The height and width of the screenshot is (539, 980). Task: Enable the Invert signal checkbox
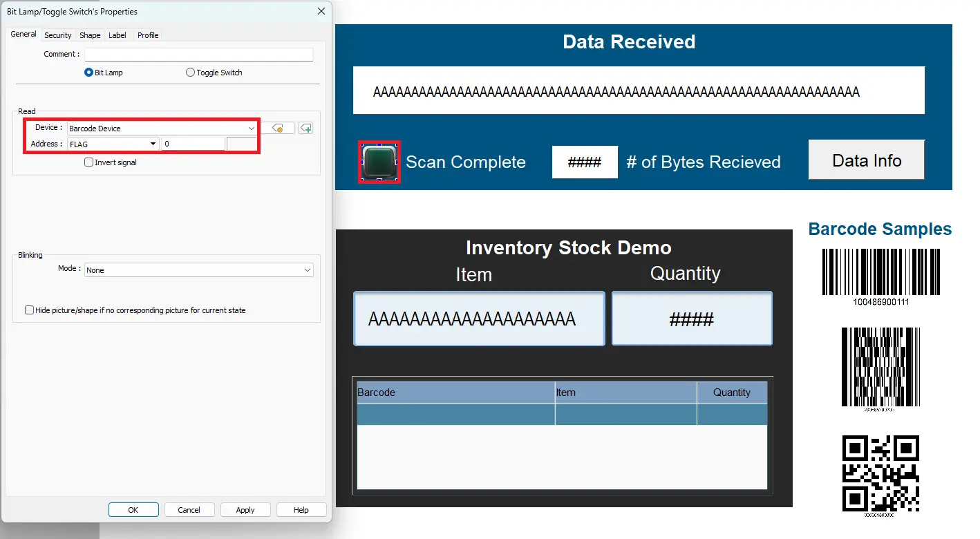tap(89, 162)
